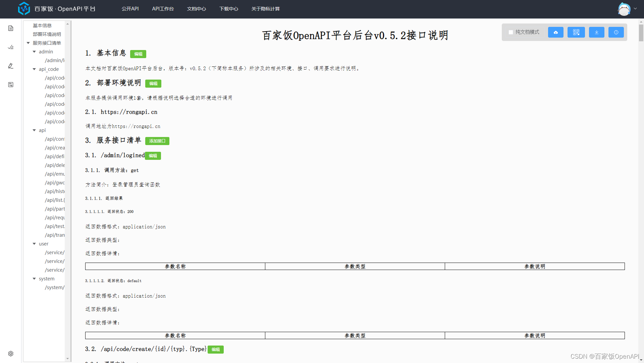This screenshot has width=644, height=363.
Task: Select the /api/requ... tree entry
Action: [55, 218]
